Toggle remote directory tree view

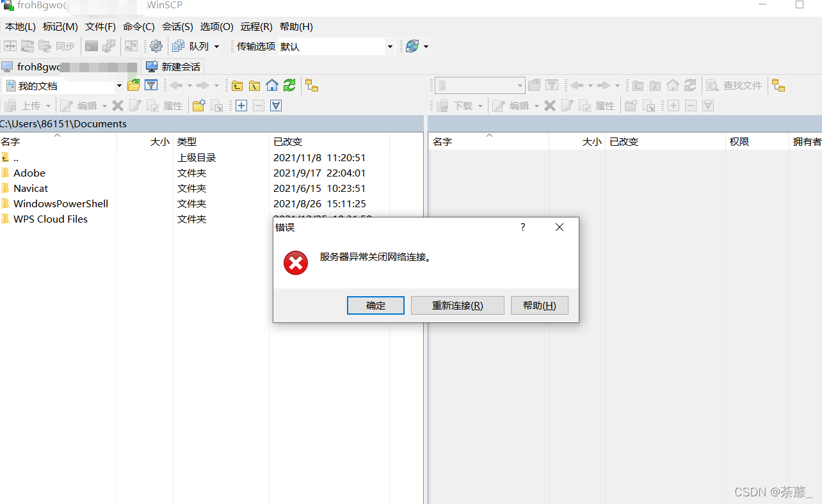point(778,85)
